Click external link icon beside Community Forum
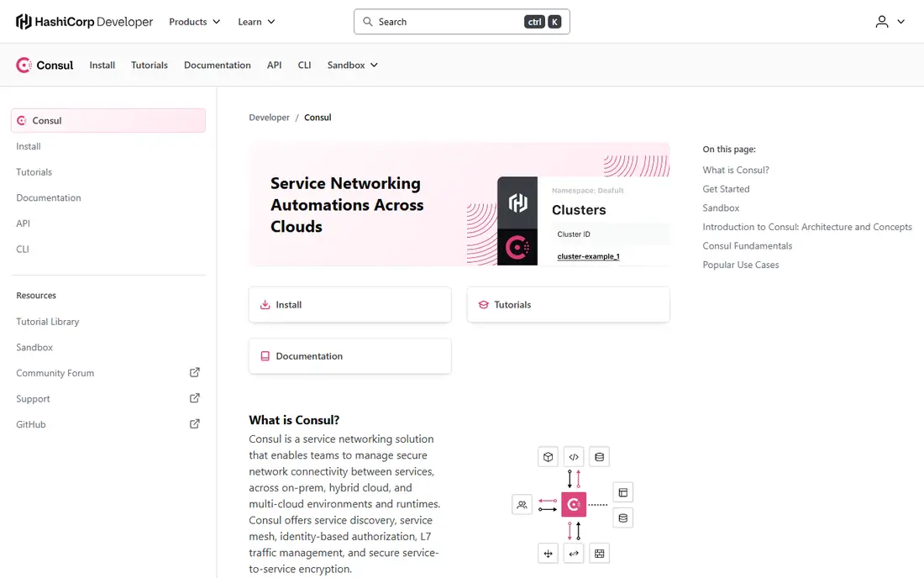Viewport: 924px width, 578px height. (x=195, y=372)
